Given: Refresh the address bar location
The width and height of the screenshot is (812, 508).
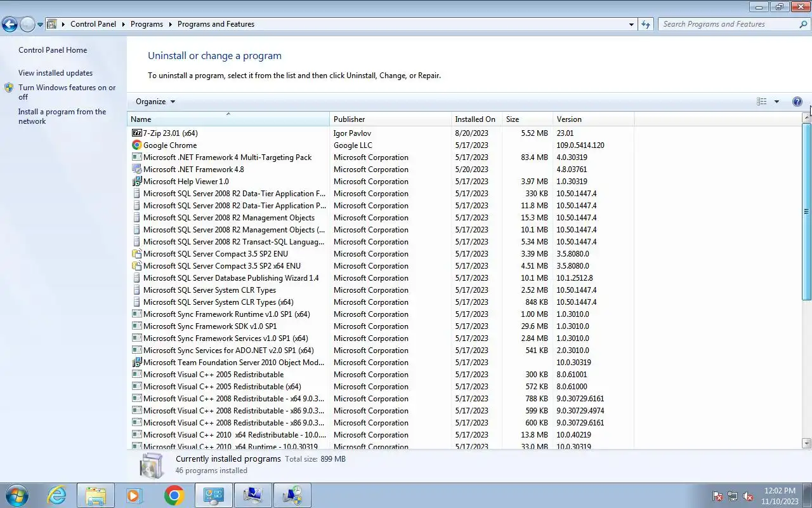Looking at the screenshot, I should (646, 24).
